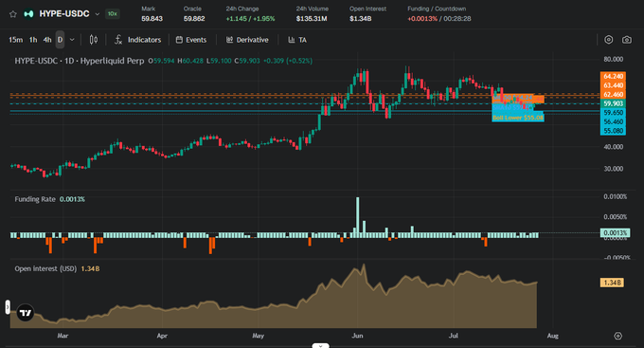Screen dimensions: 644x348
Task: Click the 80.000 price axis label
Action: pyautogui.click(x=613, y=59)
